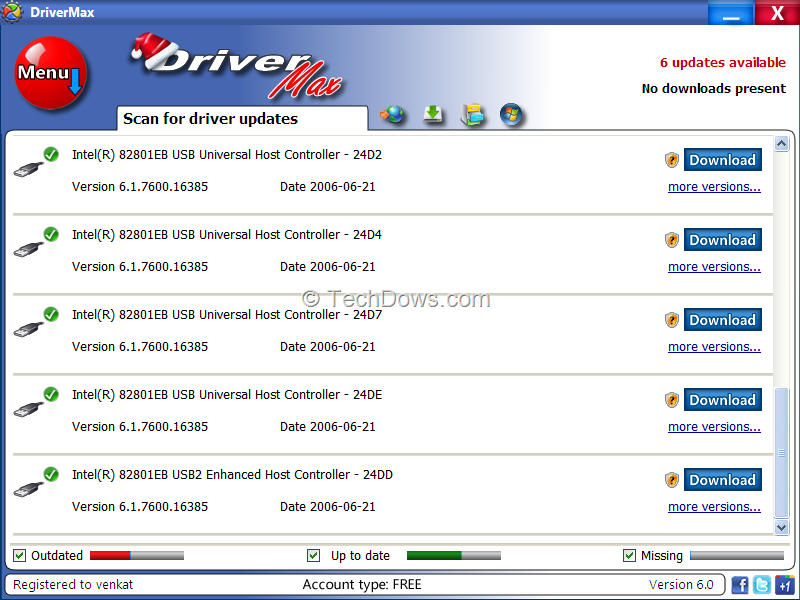Click shield question icon for 24DE driver
Viewport: 800px width, 600px height.
click(672, 400)
